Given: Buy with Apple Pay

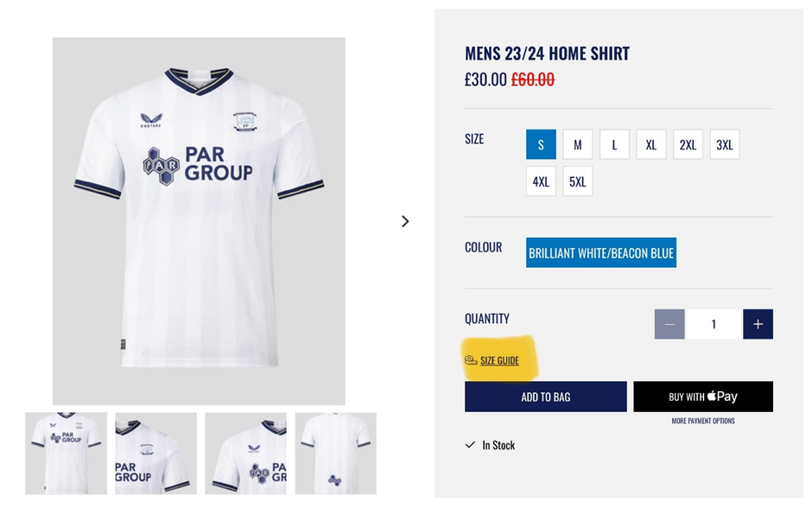Looking at the screenshot, I should [703, 397].
